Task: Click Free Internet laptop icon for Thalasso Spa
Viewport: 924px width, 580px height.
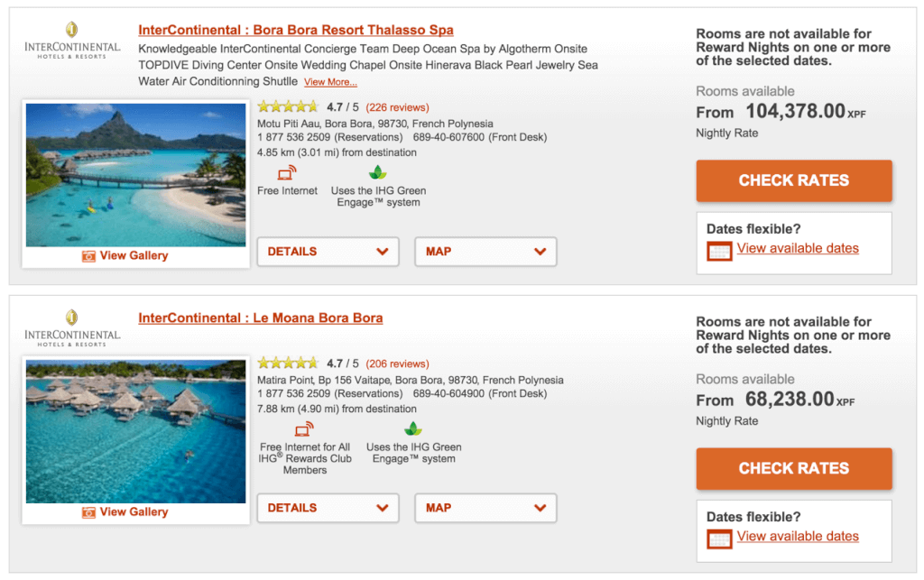Action: 287,172
